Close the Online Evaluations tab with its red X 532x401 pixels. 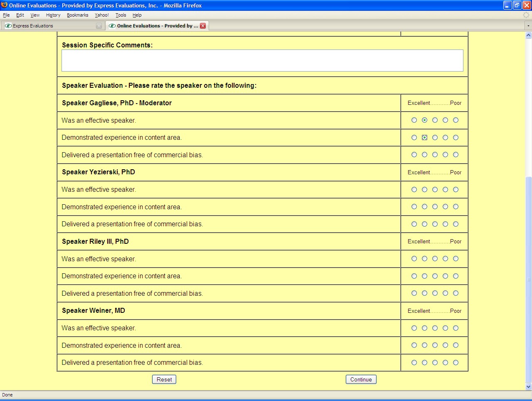point(203,26)
